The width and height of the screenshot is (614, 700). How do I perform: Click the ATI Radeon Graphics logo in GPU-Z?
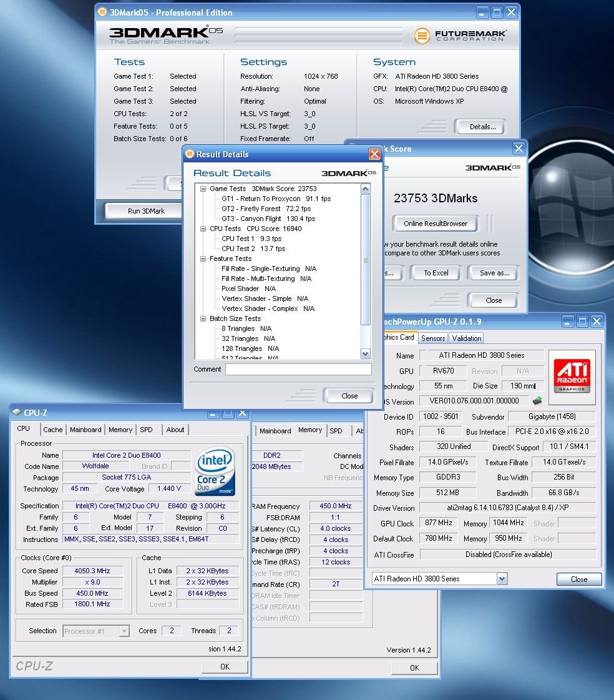pos(572,376)
